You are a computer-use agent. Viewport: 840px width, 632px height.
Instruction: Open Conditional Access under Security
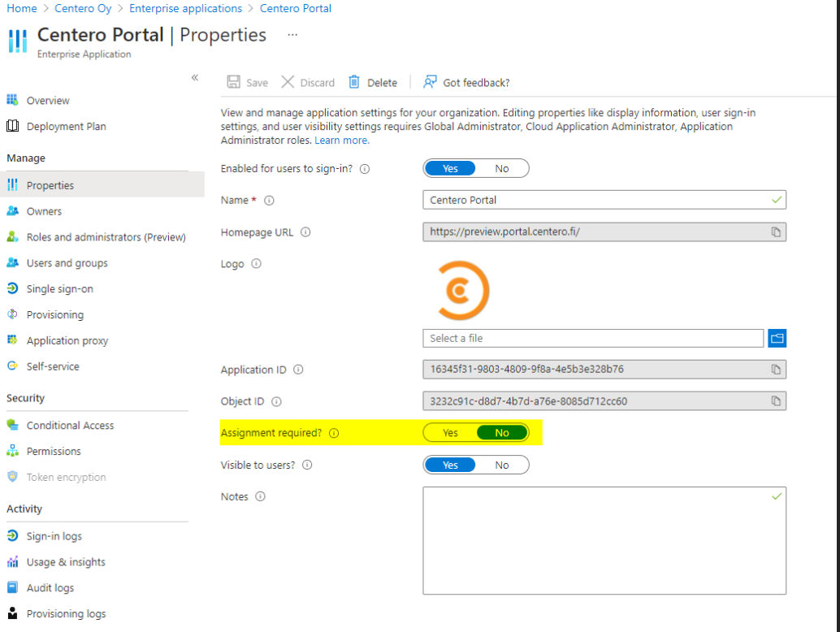tap(70, 426)
